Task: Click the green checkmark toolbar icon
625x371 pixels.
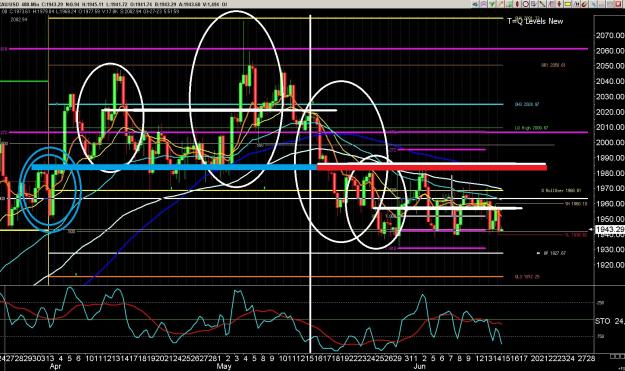Action: click(492, 4)
